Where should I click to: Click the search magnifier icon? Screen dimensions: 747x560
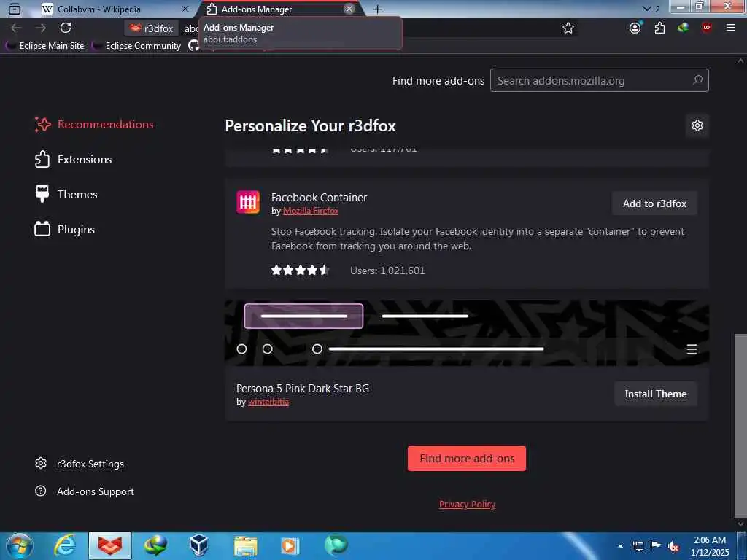click(697, 80)
